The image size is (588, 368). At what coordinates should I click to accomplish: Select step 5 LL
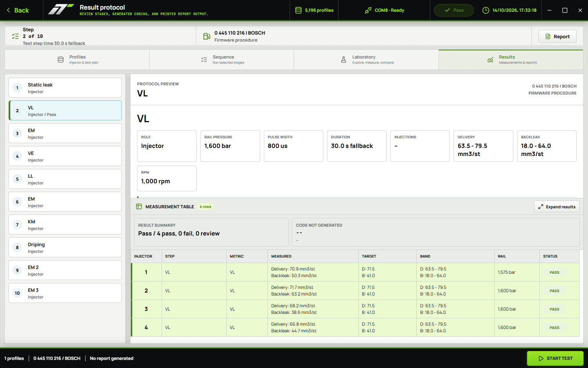click(x=65, y=179)
